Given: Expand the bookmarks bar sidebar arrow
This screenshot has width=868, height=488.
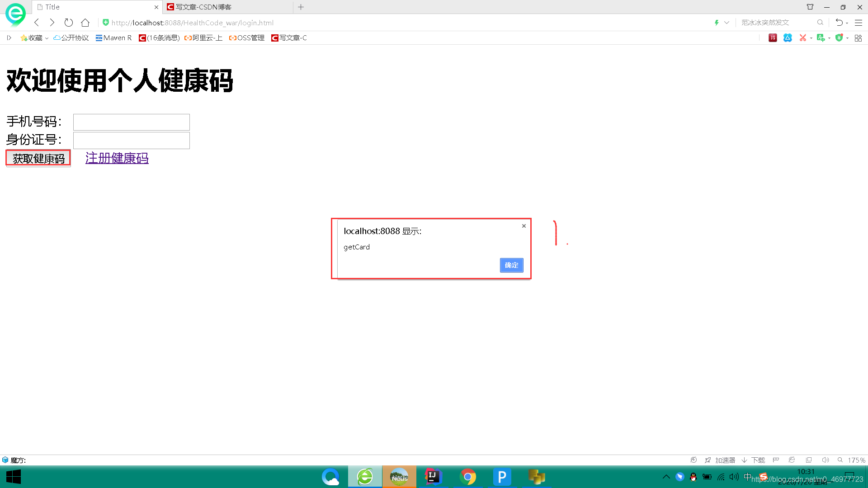Looking at the screenshot, I should click(9, 38).
